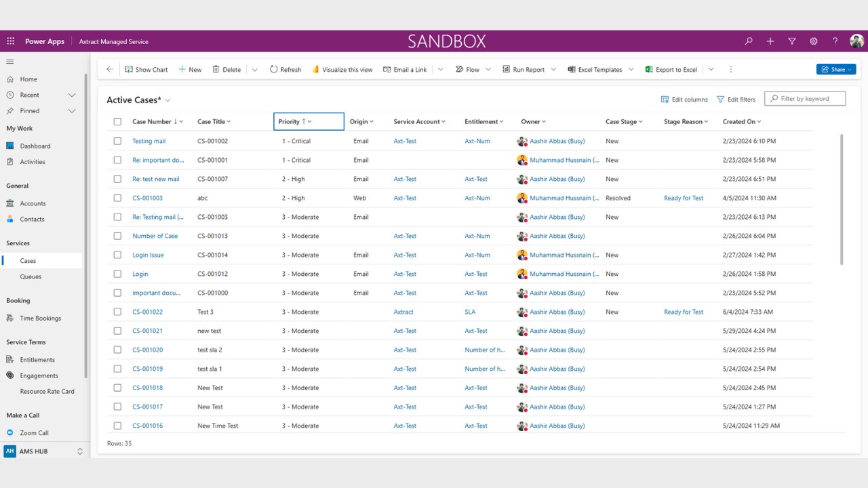The height and width of the screenshot is (488, 868).
Task: Open the settings gear icon
Action: 814,41
